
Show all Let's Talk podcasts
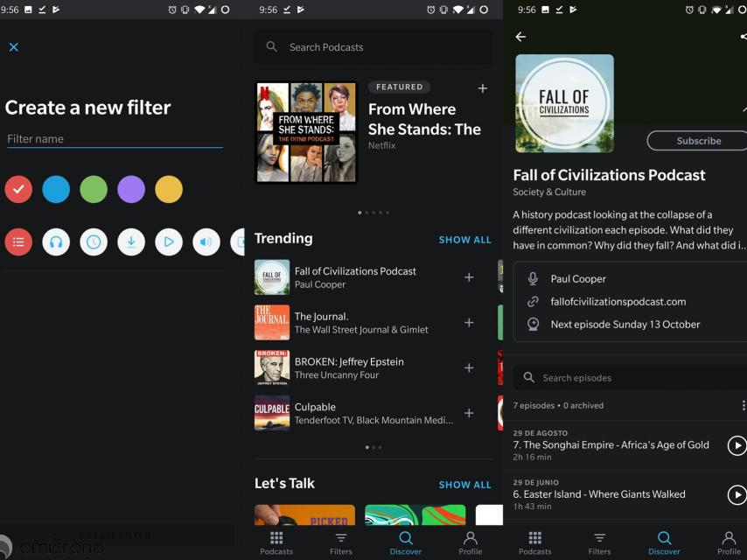[x=464, y=485]
